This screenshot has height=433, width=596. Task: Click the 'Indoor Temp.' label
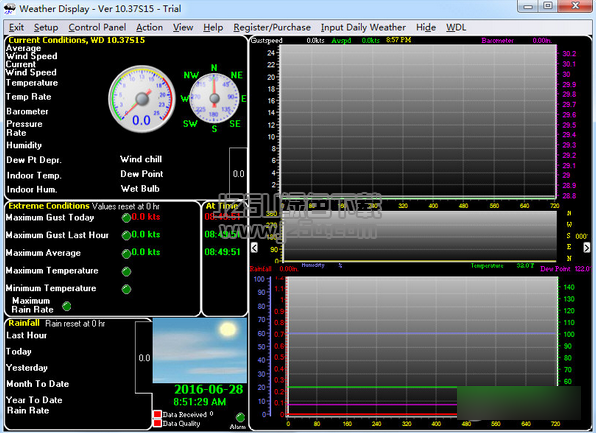point(34,176)
